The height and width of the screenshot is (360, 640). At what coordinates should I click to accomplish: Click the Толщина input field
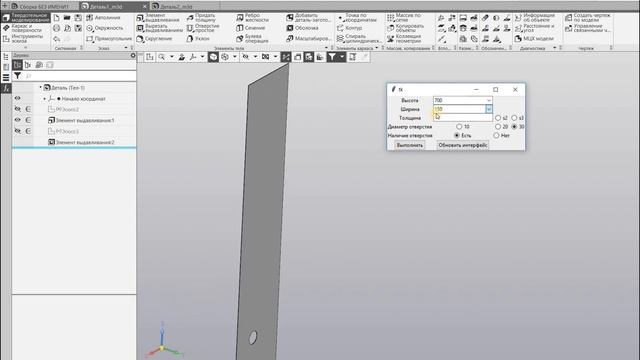462,118
